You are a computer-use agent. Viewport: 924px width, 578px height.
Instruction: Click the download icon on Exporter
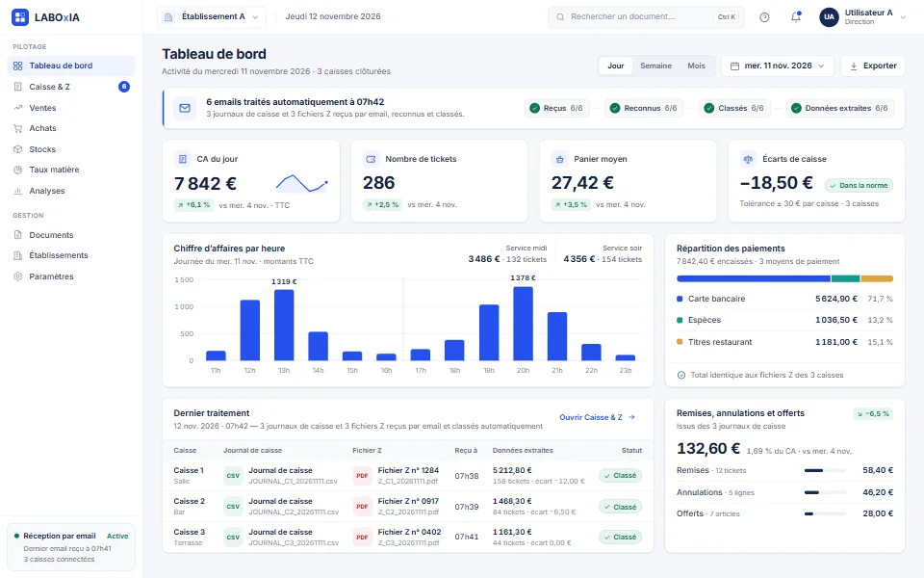click(x=854, y=66)
